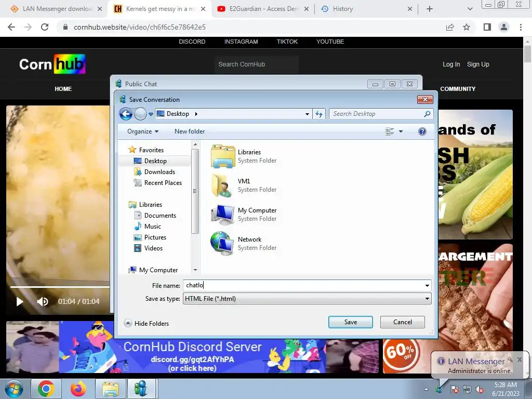Click the Back arrow in the Save Conversation dialog
Screen dimensions: 532x399
tap(126, 114)
